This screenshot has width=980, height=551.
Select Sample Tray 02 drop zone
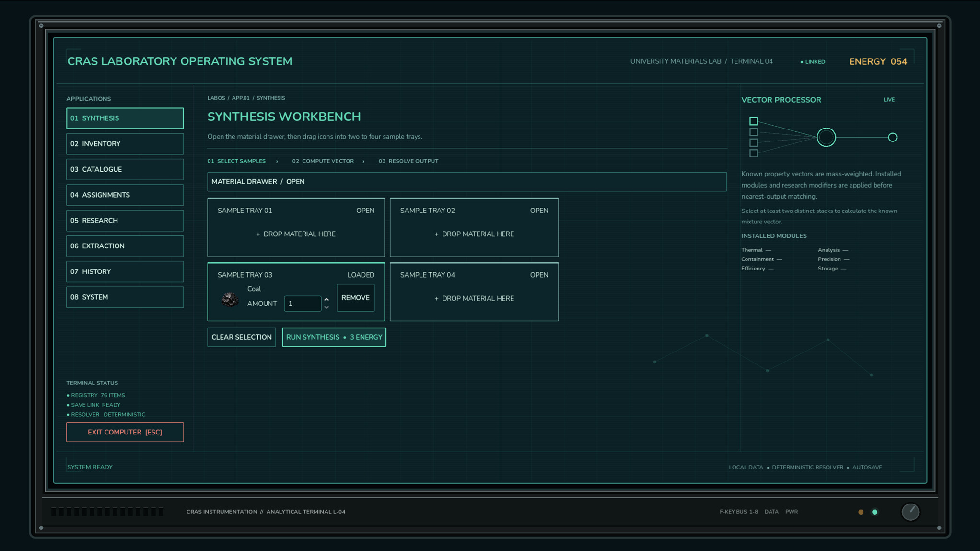[x=474, y=227]
